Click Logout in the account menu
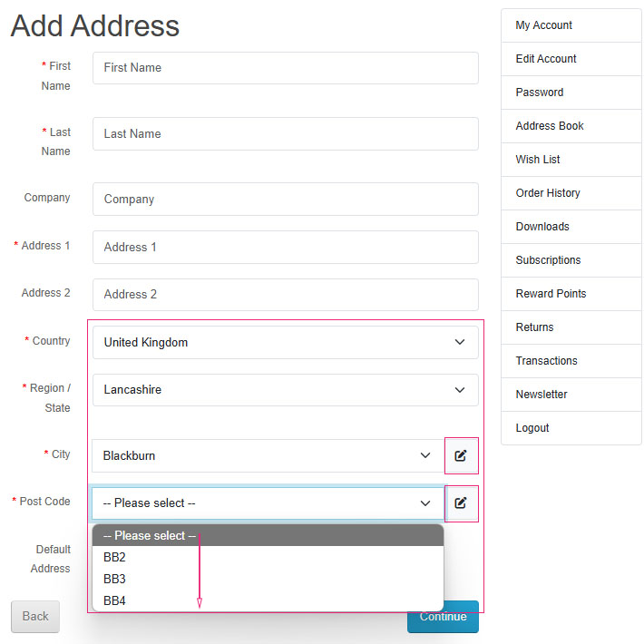This screenshot has width=644, height=644. pyautogui.click(x=532, y=428)
